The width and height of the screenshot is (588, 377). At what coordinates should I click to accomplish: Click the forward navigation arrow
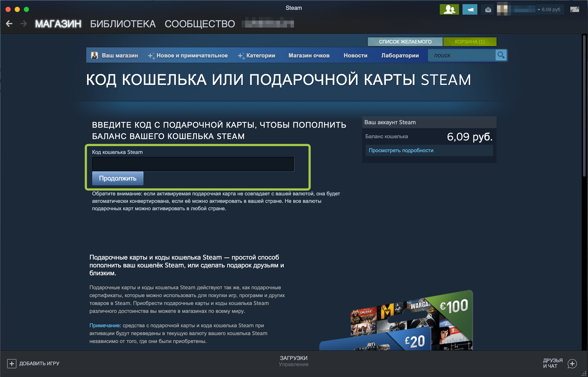[x=24, y=24]
